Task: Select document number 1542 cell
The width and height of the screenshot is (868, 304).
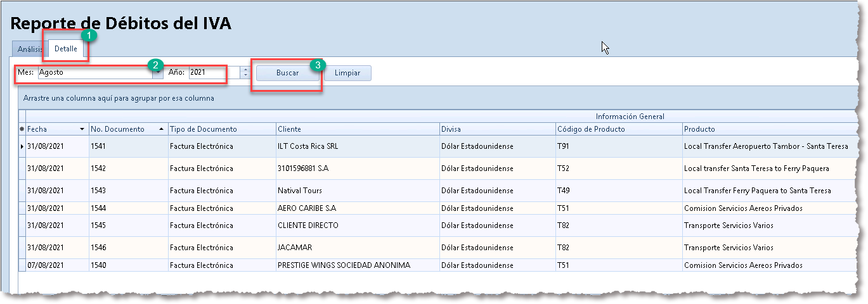Action: 129,168
